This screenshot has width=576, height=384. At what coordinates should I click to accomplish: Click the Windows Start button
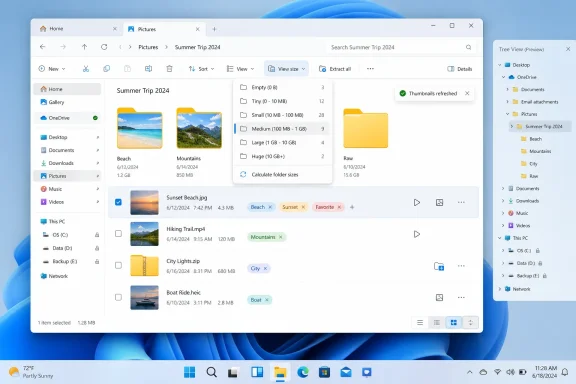tap(190, 372)
